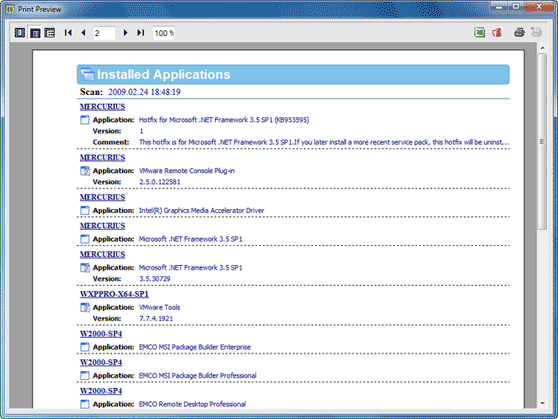
Task: Open W2000-SP4 link above MSI Package Builder Professional
Action: click(x=101, y=362)
